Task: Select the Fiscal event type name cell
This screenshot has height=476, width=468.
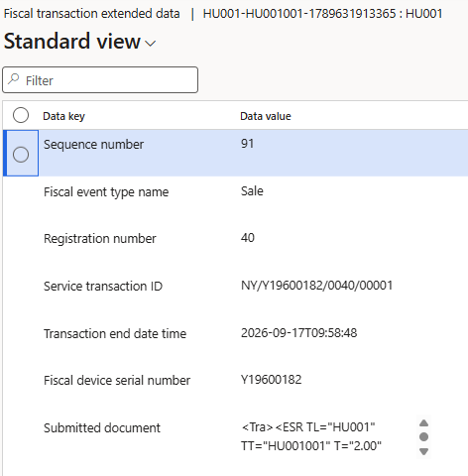Action: pos(106,192)
